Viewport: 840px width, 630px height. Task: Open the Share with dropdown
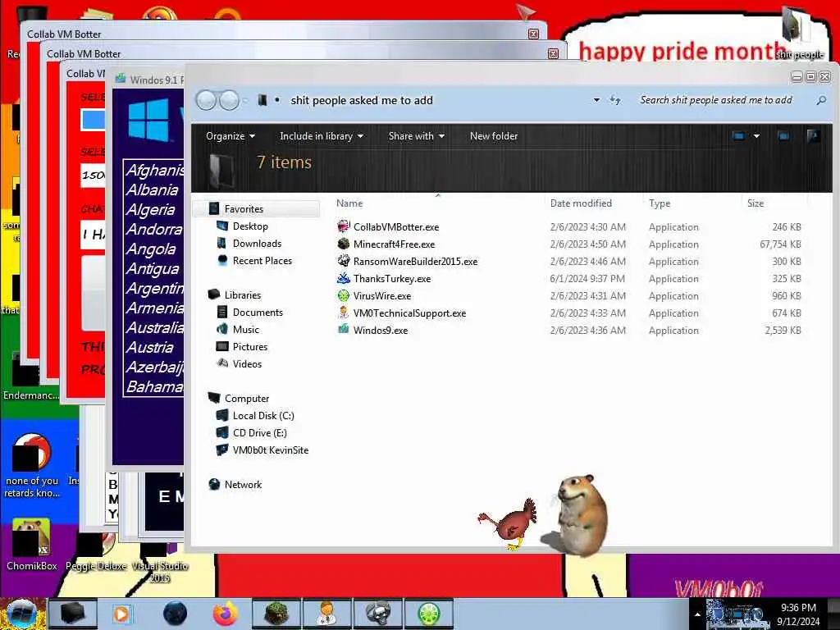tap(417, 136)
